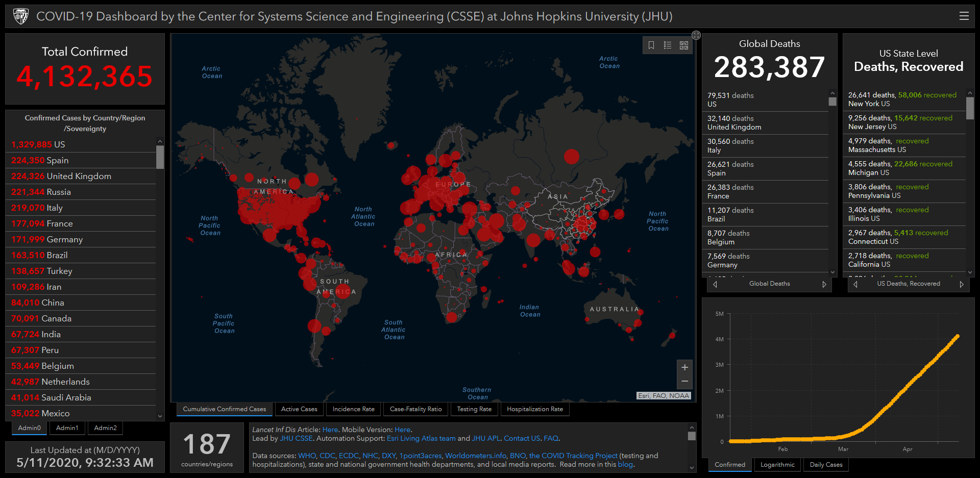Expand the map to full screen
The image size is (980, 478).
[x=696, y=35]
